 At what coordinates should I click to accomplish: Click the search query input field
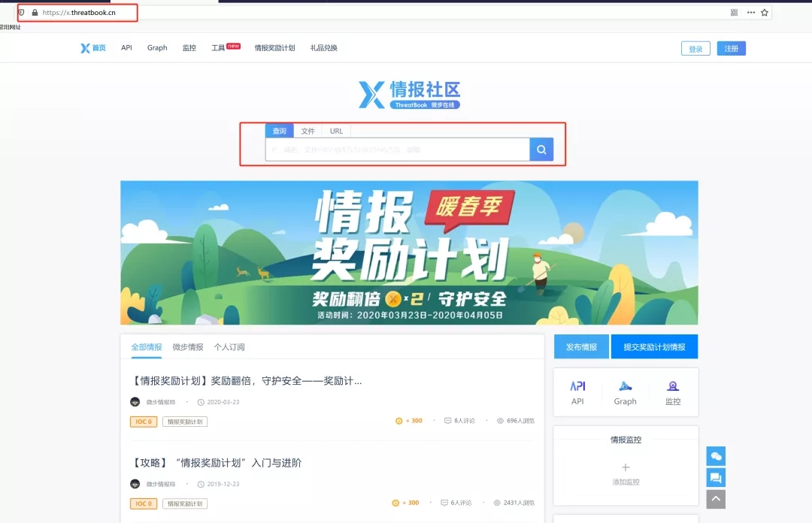[x=398, y=150]
